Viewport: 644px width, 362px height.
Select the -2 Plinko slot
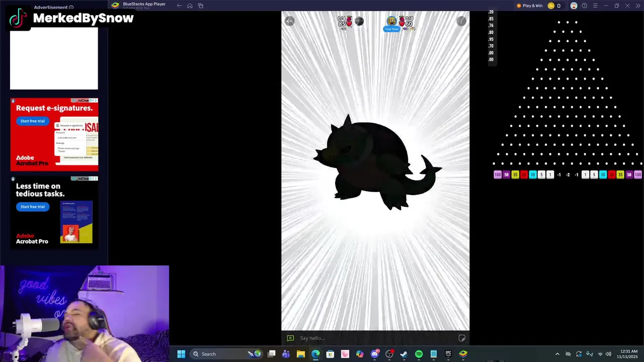[x=568, y=174]
